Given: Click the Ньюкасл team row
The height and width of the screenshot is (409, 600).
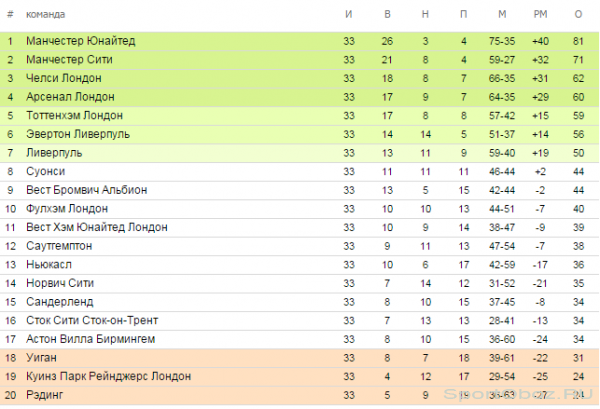Looking at the screenshot, I should [x=300, y=265].
